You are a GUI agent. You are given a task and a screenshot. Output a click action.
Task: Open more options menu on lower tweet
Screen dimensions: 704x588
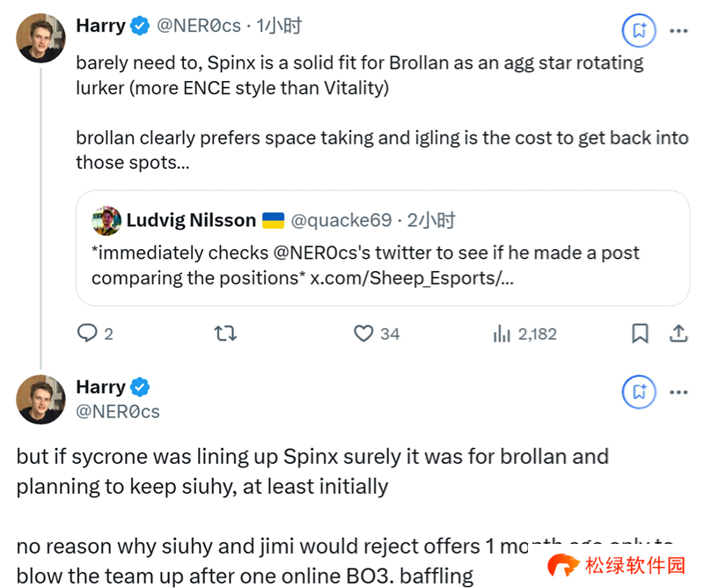[678, 392]
